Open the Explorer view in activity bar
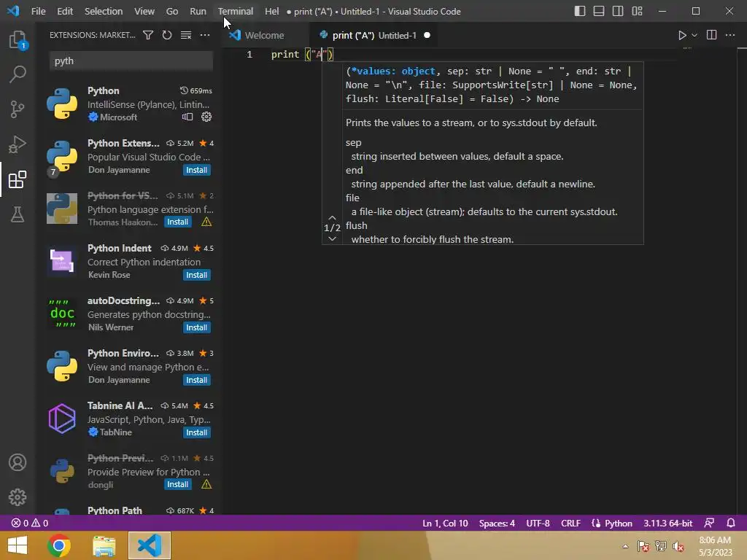The width and height of the screenshot is (747, 560). click(18, 39)
